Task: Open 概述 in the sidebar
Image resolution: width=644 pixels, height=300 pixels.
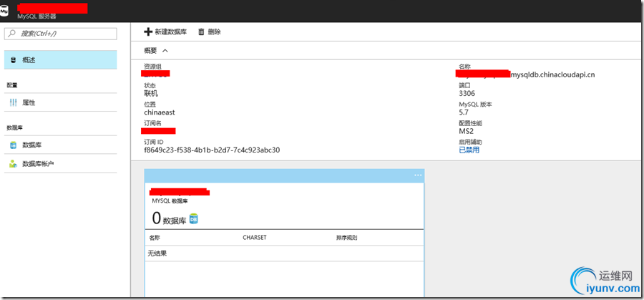Action: [x=60, y=60]
